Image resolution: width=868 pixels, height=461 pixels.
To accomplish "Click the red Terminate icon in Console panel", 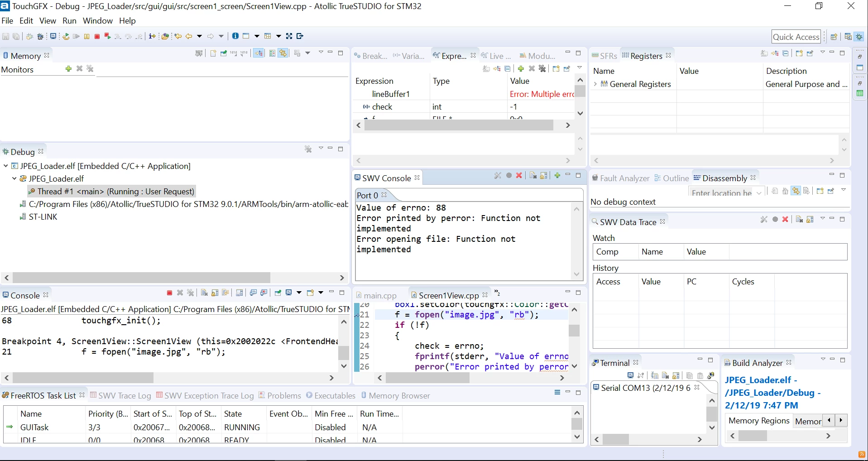I will pos(169,293).
